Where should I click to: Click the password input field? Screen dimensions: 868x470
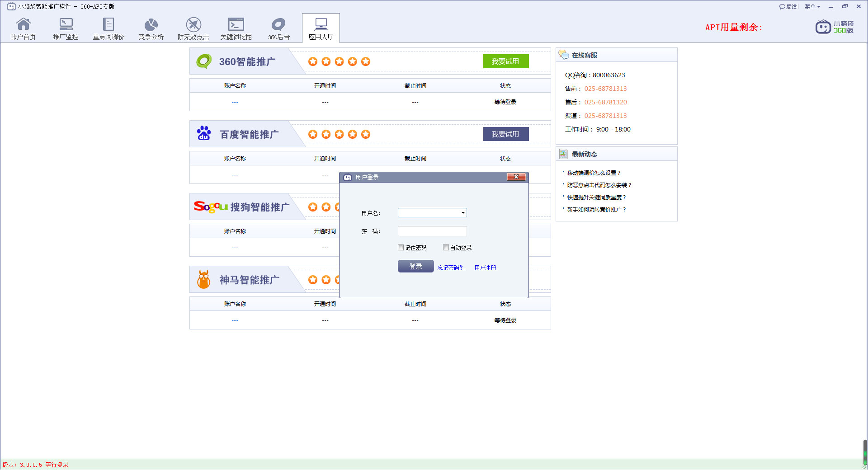coord(432,231)
